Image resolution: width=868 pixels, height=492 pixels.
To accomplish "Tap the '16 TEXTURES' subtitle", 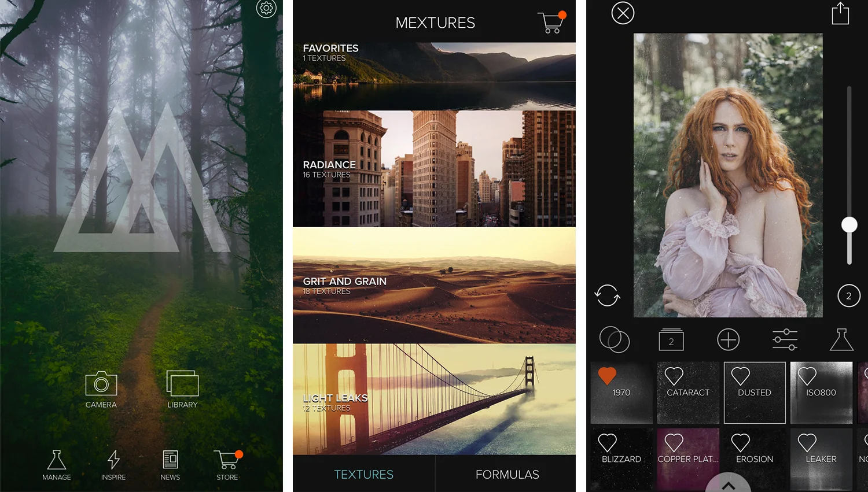I will click(x=326, y=175).
